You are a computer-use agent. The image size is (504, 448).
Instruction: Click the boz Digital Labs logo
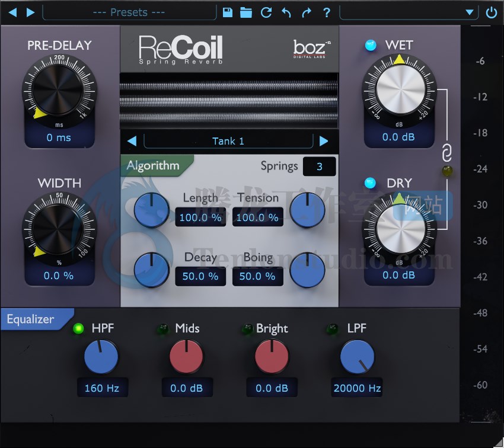coord(311,49)
